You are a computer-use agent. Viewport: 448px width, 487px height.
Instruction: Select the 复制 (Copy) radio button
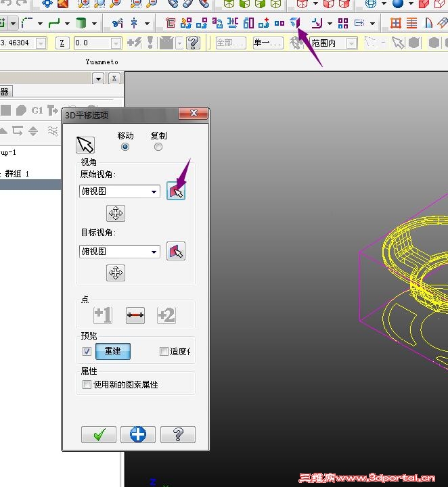click(x=158, y=147)
